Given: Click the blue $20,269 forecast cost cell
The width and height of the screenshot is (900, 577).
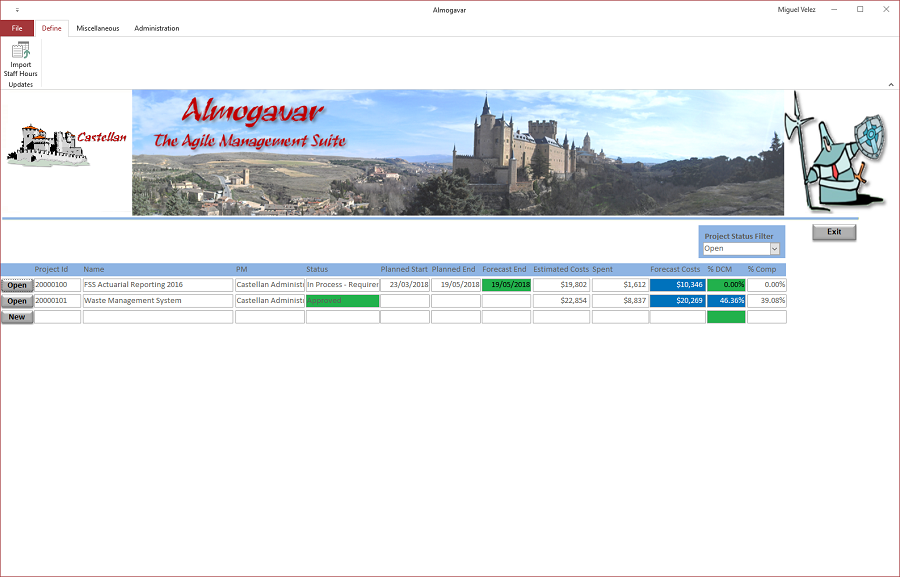Looking at the screenshot, I should pyautogui.click(x=677, y=301).
